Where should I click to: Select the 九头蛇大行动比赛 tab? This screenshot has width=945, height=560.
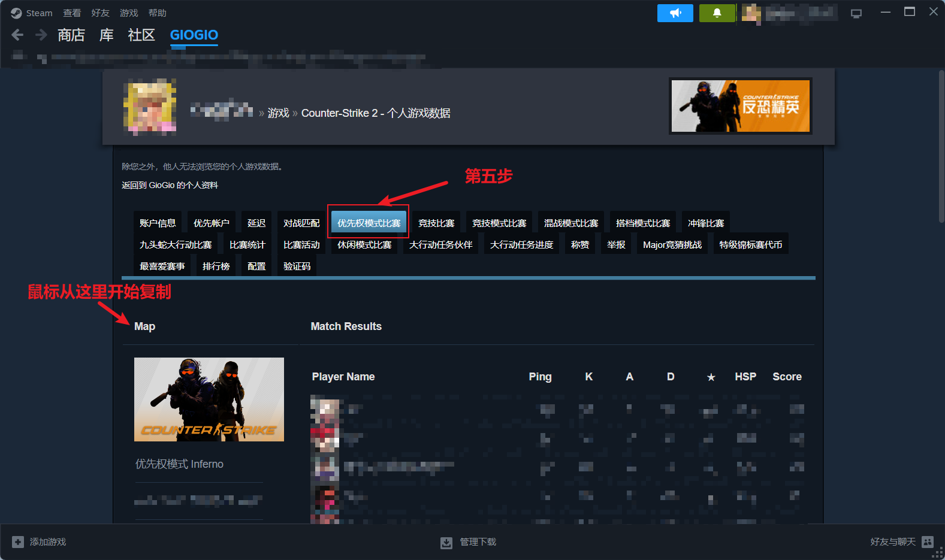176,244
